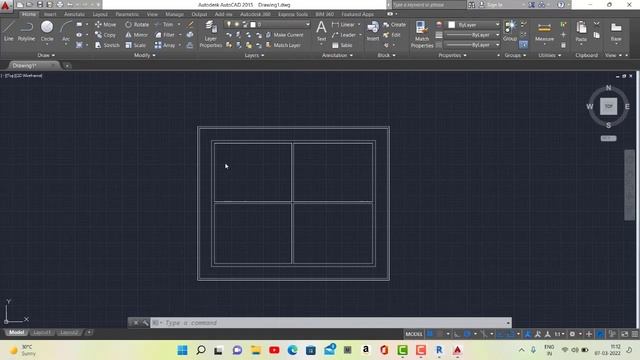Screen dimensions: 640x360
Task: Toggle polar tracking in status bar
Action: pyautogui.click(x=467, y=334)
